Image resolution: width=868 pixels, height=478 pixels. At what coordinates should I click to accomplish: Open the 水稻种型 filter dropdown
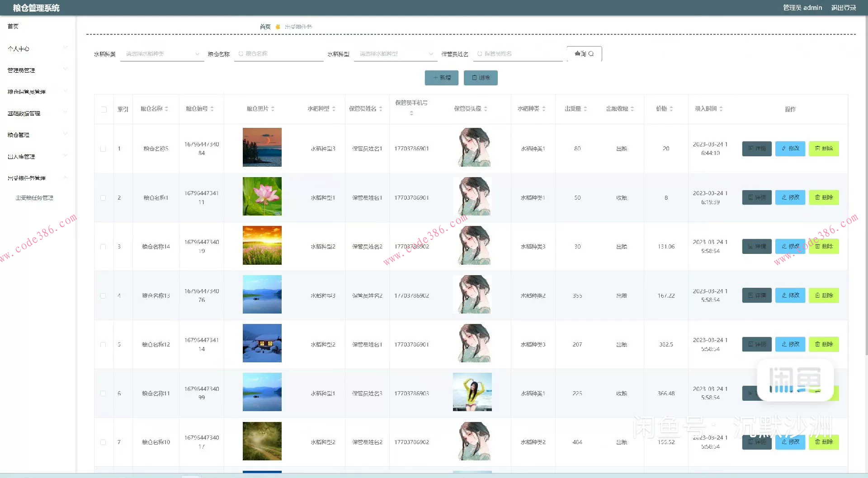tap(395, 54)
